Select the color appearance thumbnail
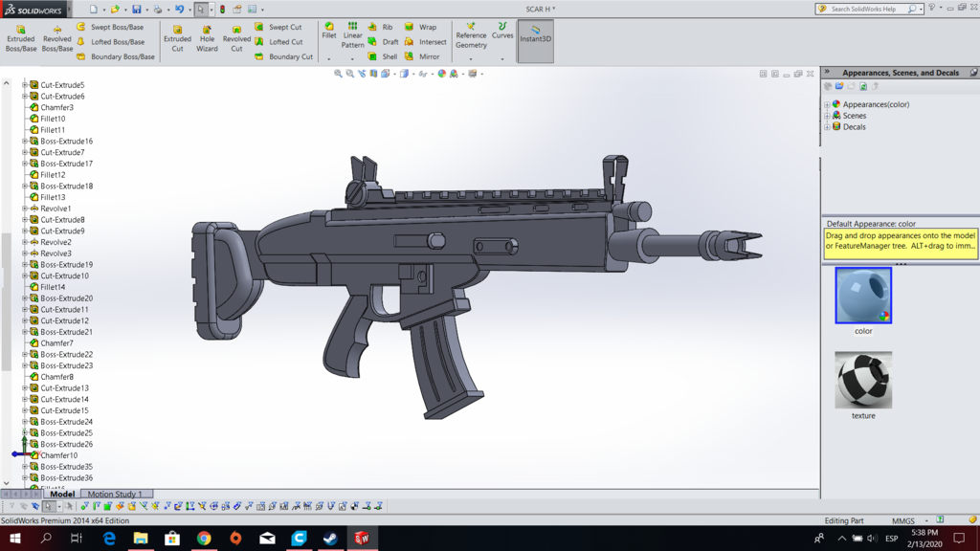This screenshot has width=980, height=551. 863,296
